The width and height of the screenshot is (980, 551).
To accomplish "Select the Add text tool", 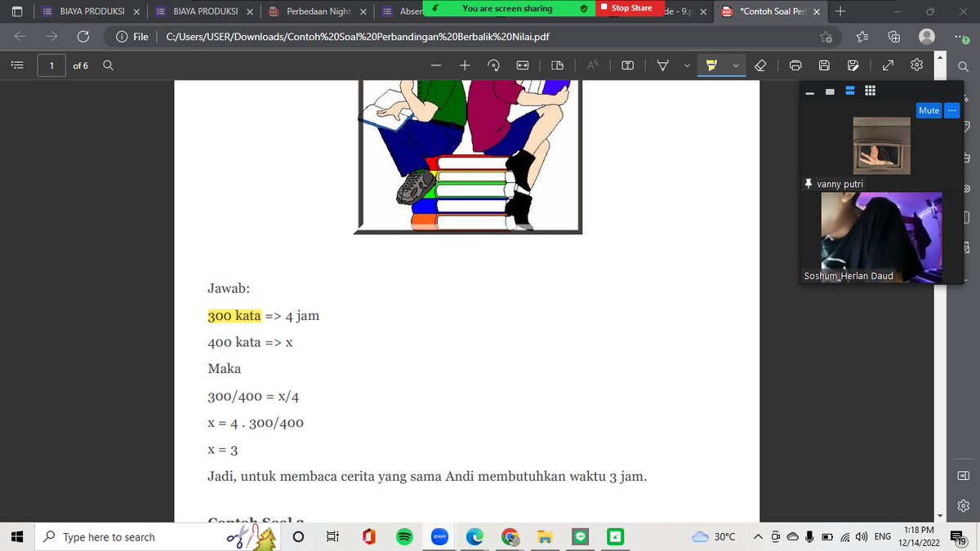I will click(628, 65).
